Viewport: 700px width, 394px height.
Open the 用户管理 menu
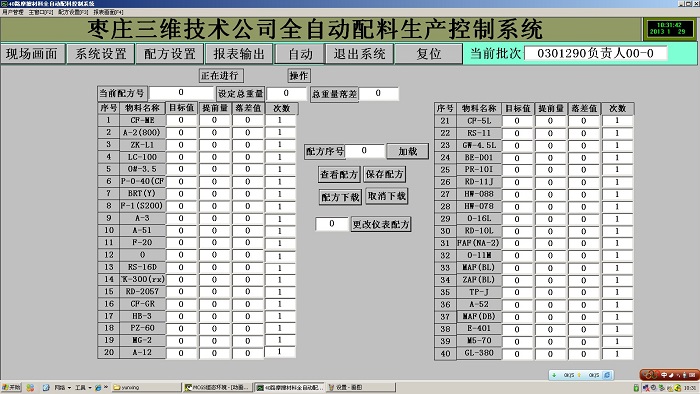(12, 12)
